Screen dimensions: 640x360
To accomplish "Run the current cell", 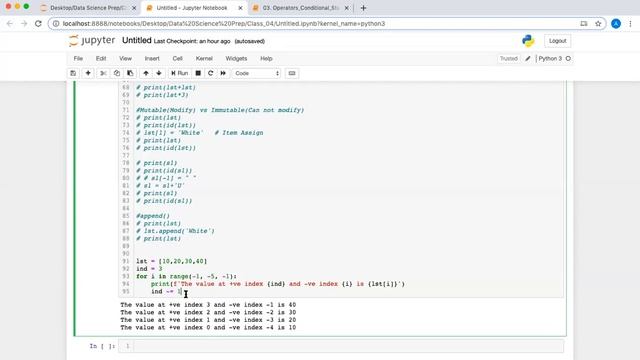I will pos(180,73).
